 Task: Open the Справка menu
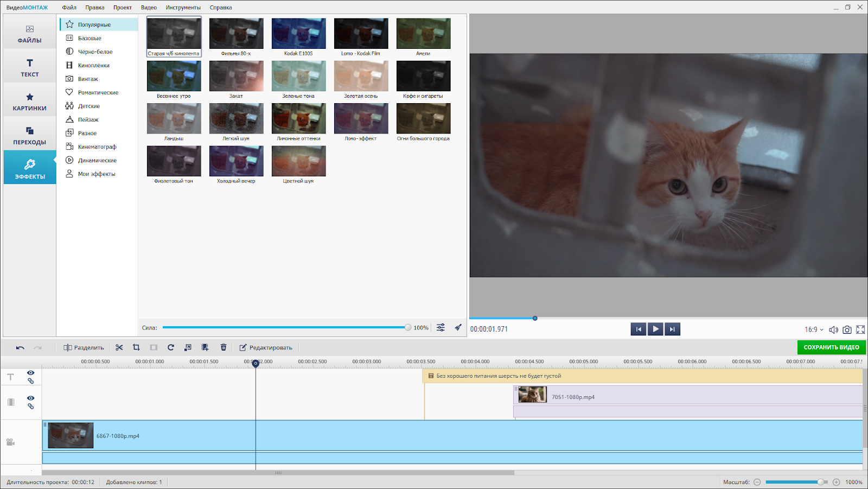[221, 8]
